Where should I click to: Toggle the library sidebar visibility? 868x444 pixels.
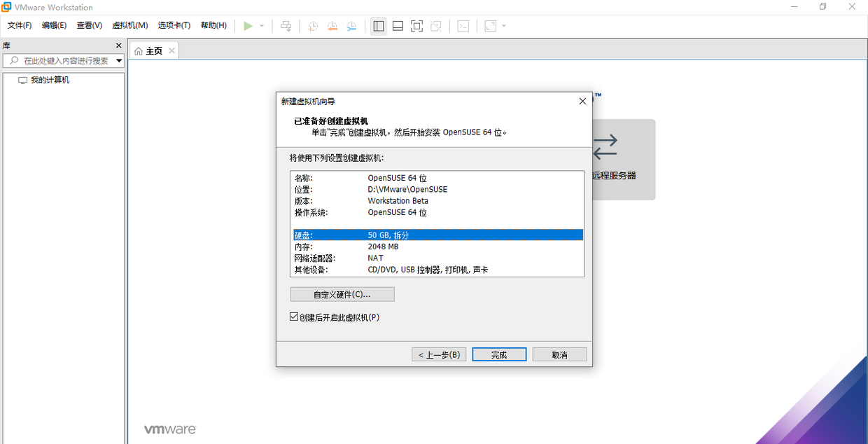[x=379, y=26]
